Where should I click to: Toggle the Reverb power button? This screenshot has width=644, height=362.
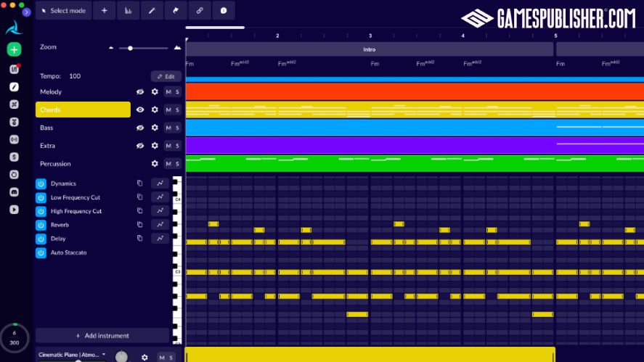tap(41, 225)
